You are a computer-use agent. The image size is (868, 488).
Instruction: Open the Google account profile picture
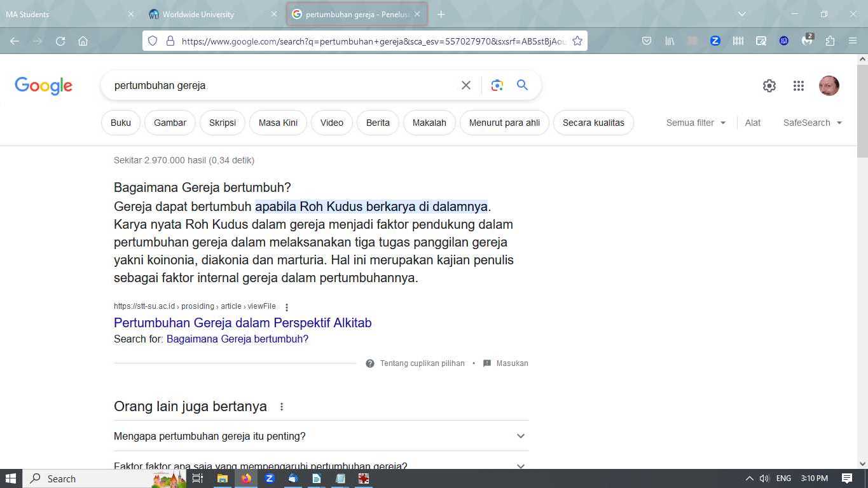829,86
